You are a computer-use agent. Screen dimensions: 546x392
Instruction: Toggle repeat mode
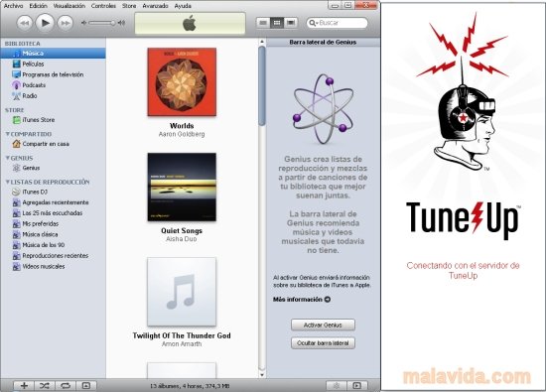click(66, 385)
